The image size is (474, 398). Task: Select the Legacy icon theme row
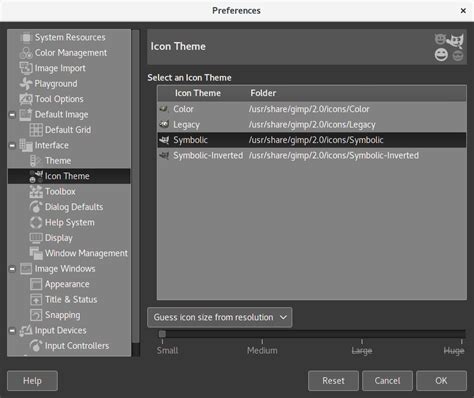(x=312, y=124)
